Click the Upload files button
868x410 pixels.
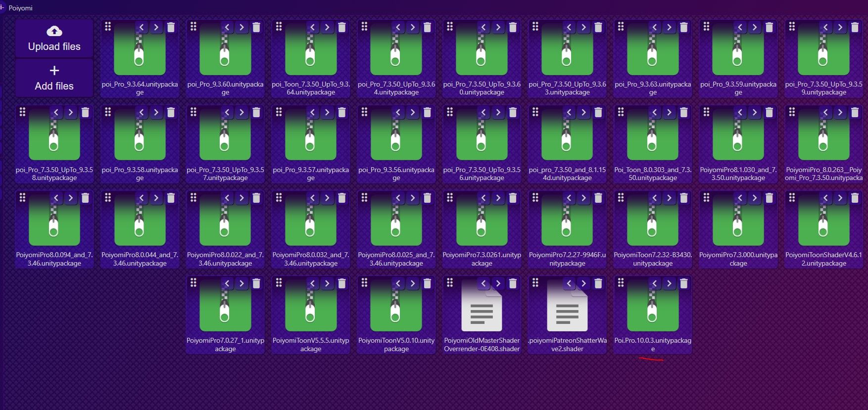tap(54, 39)
